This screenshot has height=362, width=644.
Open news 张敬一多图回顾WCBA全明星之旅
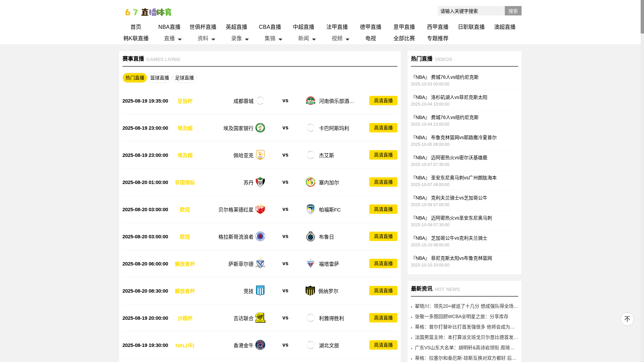coord(462,316)
